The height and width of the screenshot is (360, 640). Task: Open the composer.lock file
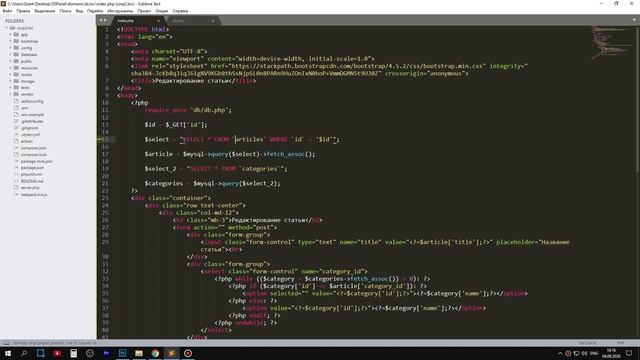point(33,154)
